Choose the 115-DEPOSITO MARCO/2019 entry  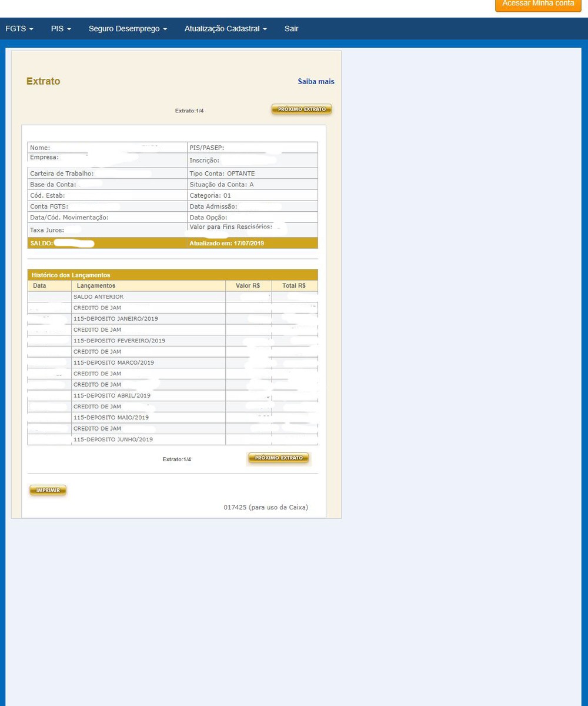(x=113, y=363)
